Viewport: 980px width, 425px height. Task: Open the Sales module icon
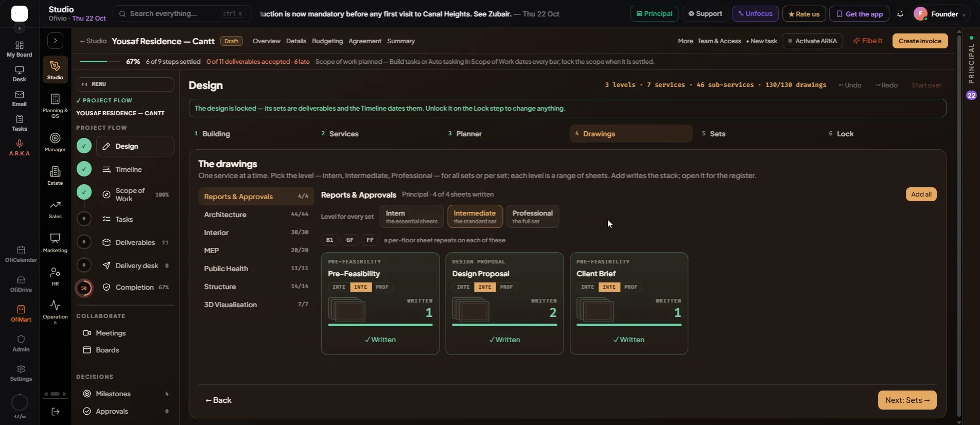(x=55, y=209)
